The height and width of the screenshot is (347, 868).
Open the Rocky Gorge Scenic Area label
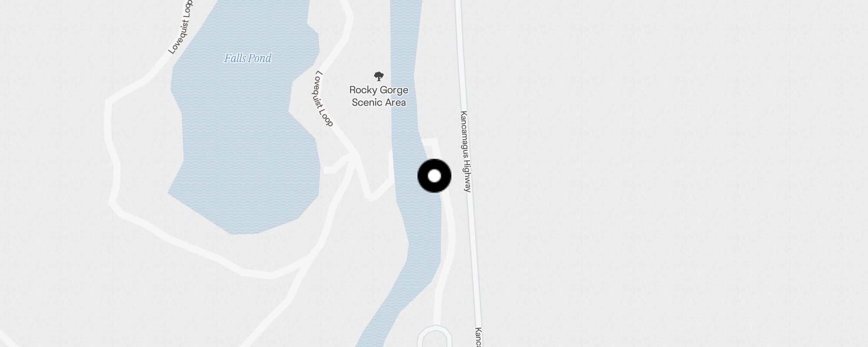click(379, 96)
